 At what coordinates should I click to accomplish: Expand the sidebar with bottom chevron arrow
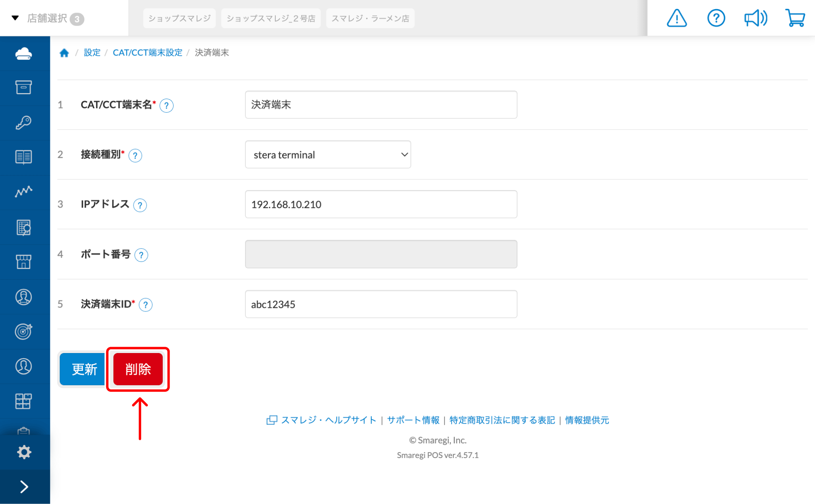24,487
